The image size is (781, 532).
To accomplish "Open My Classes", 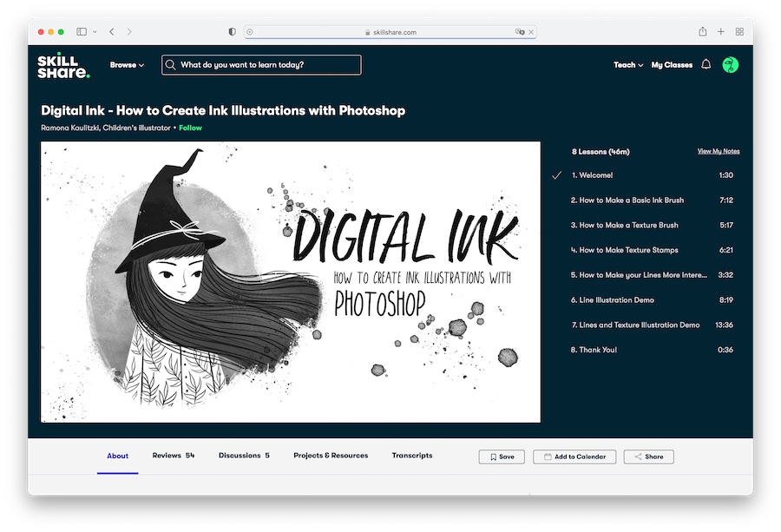I will [672, 65].
